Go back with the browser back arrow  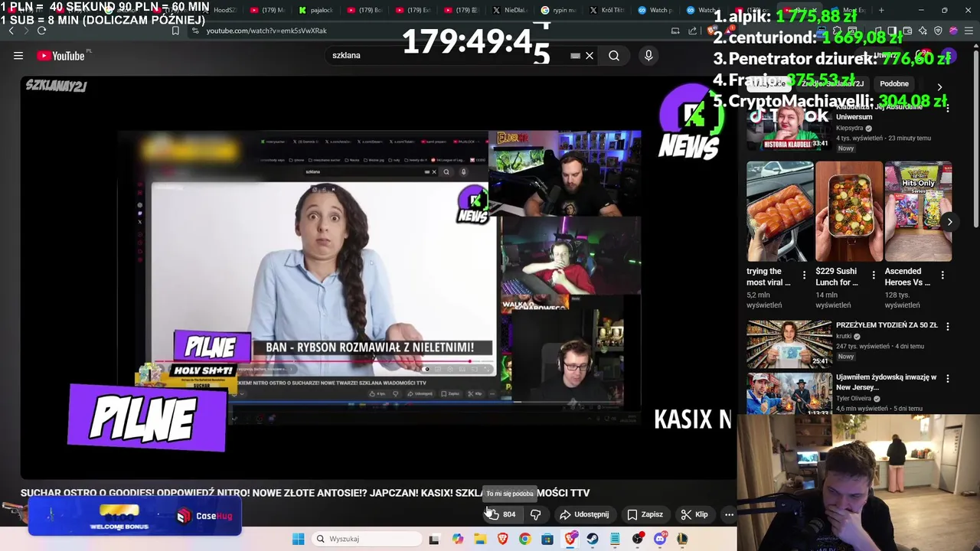(x=11, y=31)
